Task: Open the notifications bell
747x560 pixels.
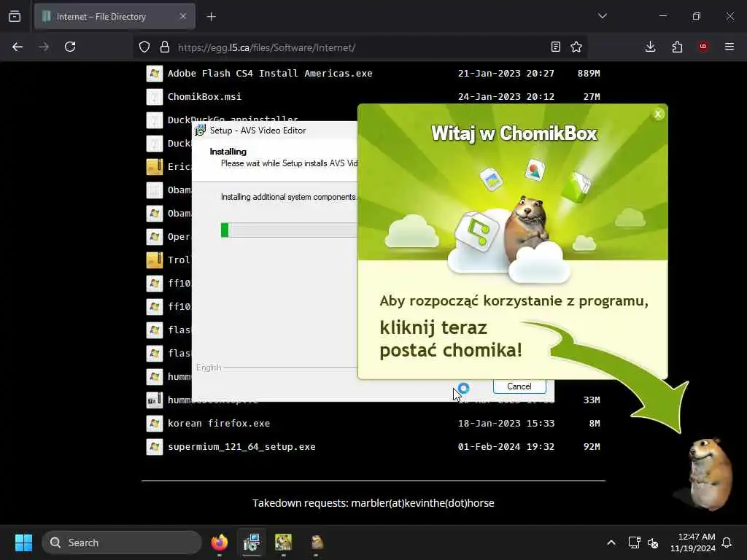Action: click(727, 542)
